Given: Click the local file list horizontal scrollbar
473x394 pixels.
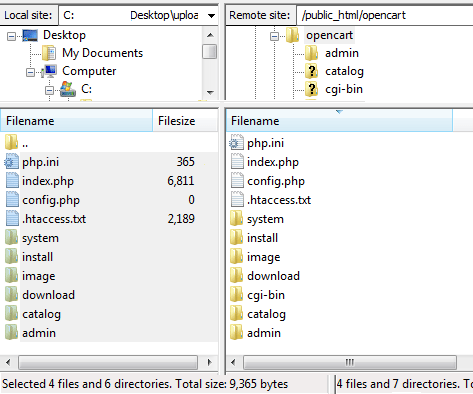Looking at the screenshot, I should click(x=108, y=362).
